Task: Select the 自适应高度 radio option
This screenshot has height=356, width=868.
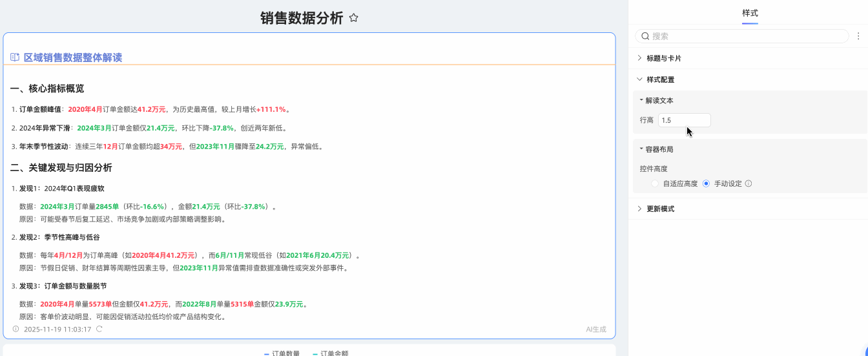Action: [655, 183]
